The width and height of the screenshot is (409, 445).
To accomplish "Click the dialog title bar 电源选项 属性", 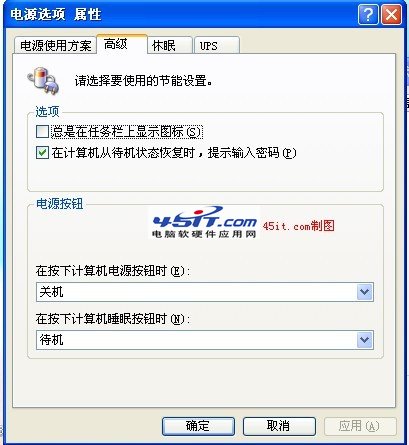I will [180, 15].
